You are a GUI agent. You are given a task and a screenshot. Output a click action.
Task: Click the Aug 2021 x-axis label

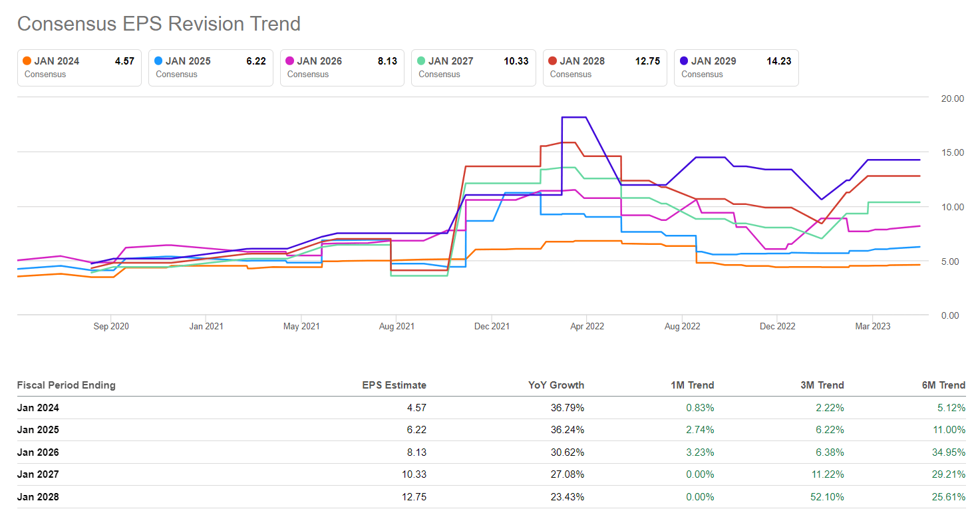pos(396,327)
